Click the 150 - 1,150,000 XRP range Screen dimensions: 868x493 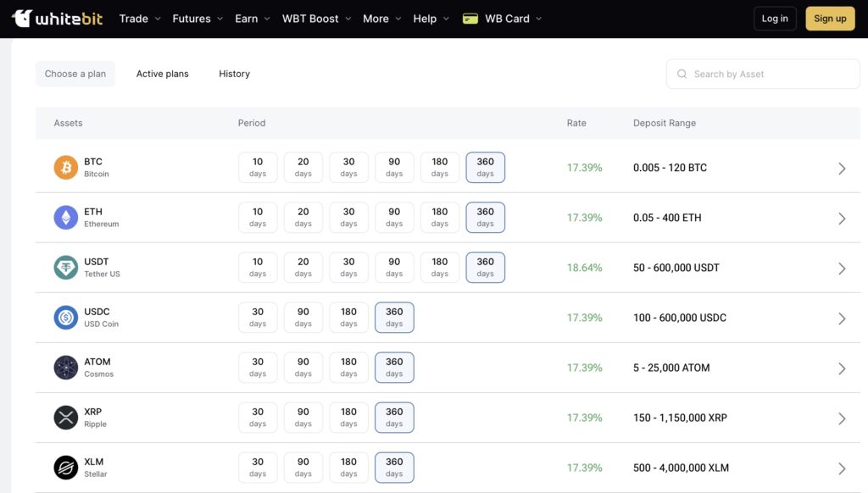click(x=680, y=418)
